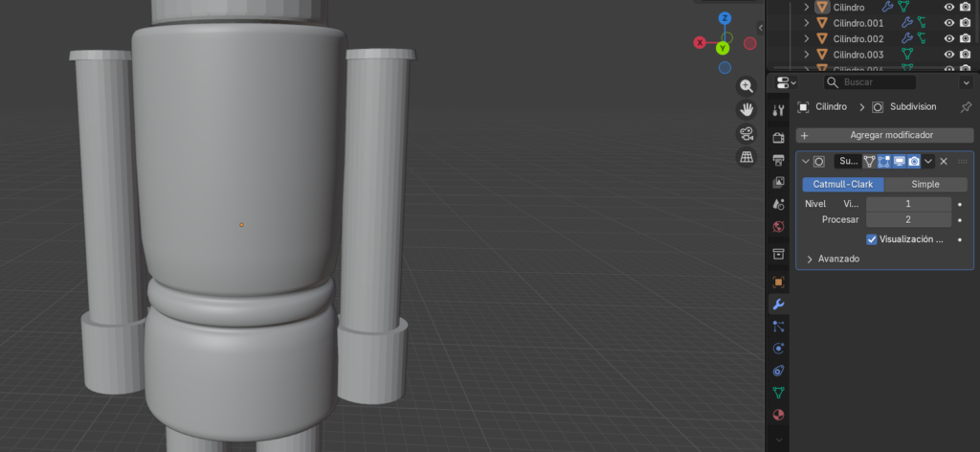Open the Physics properties tab
Screen dimensions: 980x452
coord(778,349)
